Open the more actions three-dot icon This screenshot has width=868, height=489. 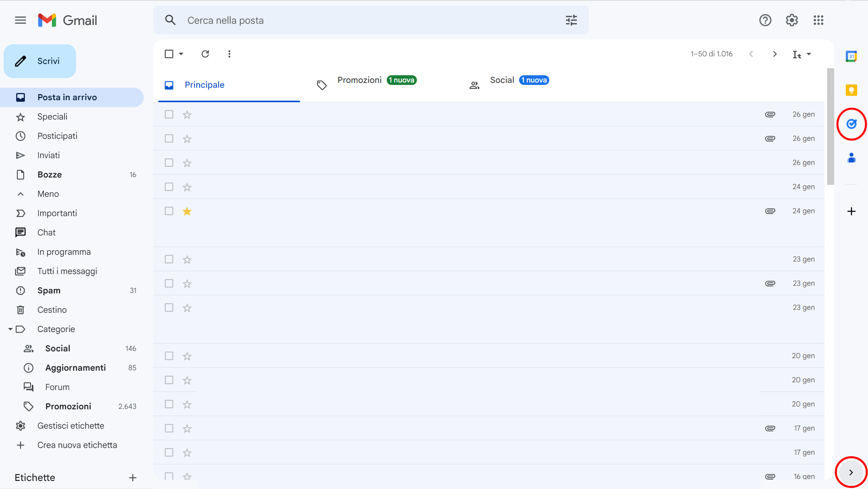tap(229, 54)
